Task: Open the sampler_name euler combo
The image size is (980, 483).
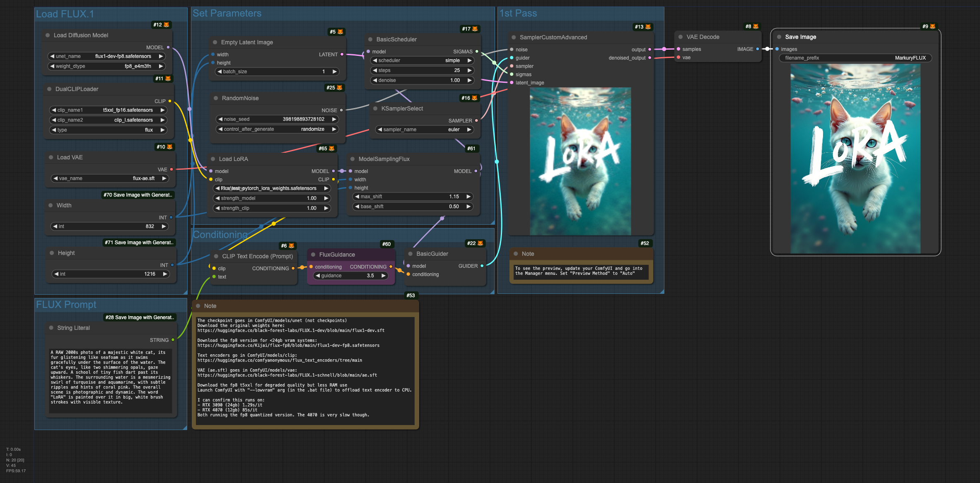Action: click(x=425, y=130)
